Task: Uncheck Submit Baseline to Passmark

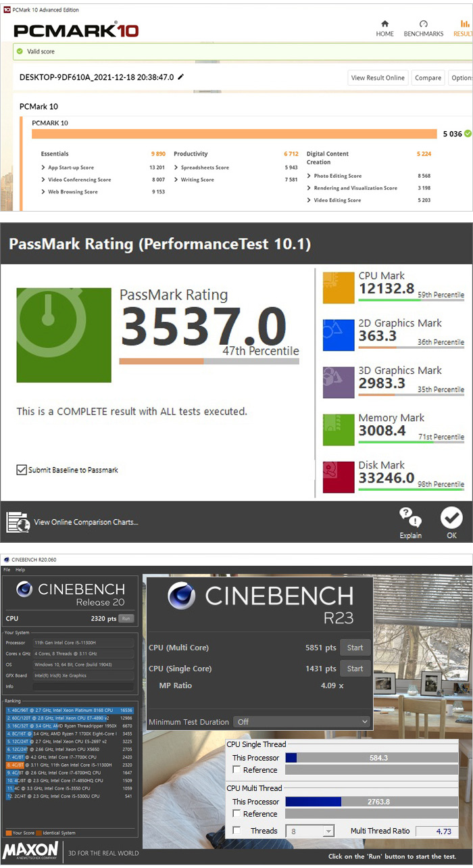Action: click(22, 470)
